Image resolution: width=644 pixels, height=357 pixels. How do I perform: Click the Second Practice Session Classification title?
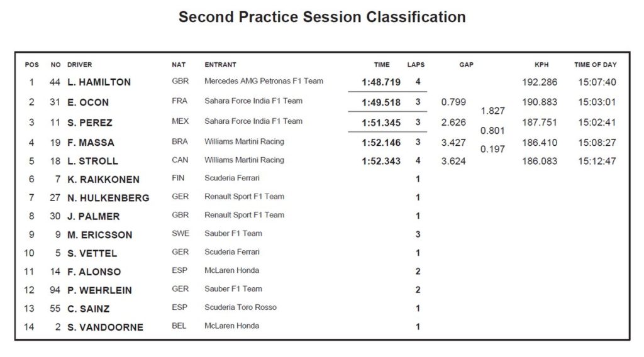pyautogui.click(x=322, y=17)
